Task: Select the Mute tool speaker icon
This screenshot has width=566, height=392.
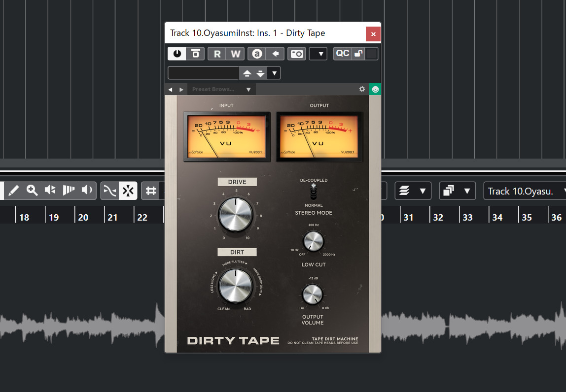Action: click(x=50, y=191)
